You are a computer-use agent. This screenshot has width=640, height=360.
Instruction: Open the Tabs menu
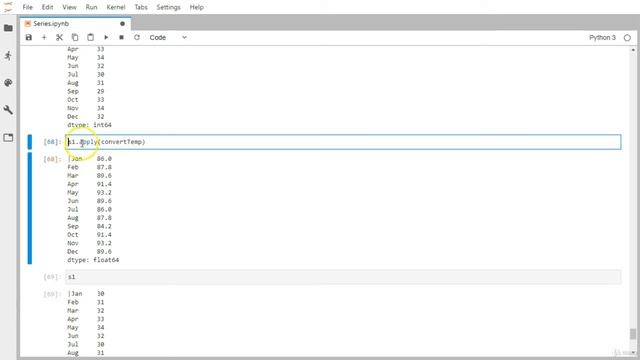[141, 7]
